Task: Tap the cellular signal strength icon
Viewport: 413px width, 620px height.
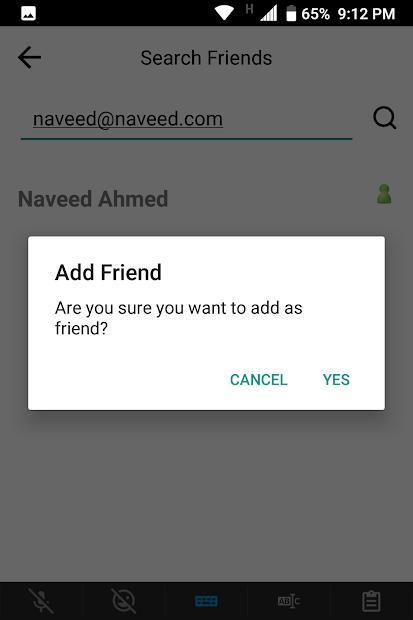Action: (269, 13)
